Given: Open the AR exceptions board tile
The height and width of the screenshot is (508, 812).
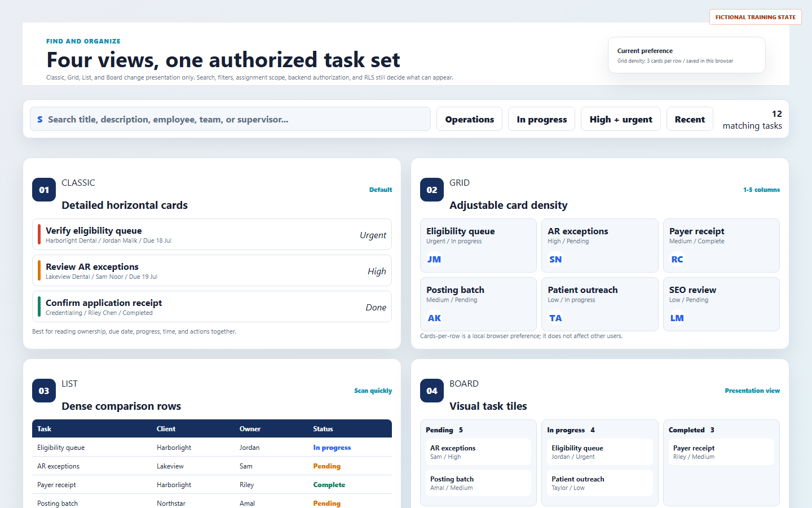Looking at the screenshot, I should pos(478,452).
